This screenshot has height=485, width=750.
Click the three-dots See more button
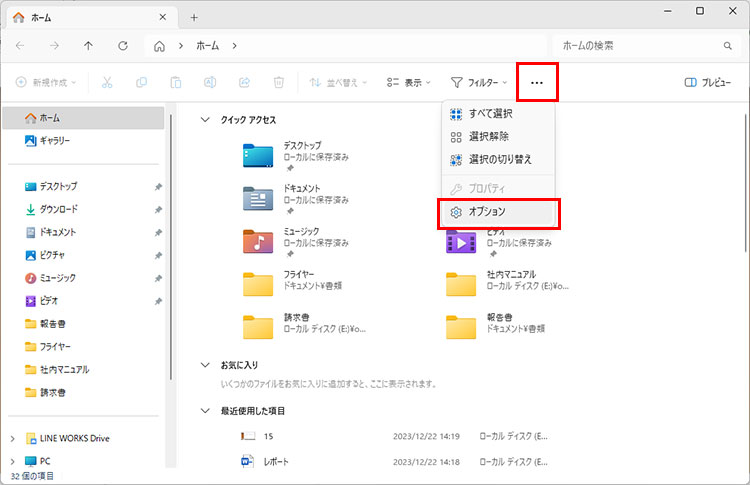pyautogui.click(x=537, y=82)
